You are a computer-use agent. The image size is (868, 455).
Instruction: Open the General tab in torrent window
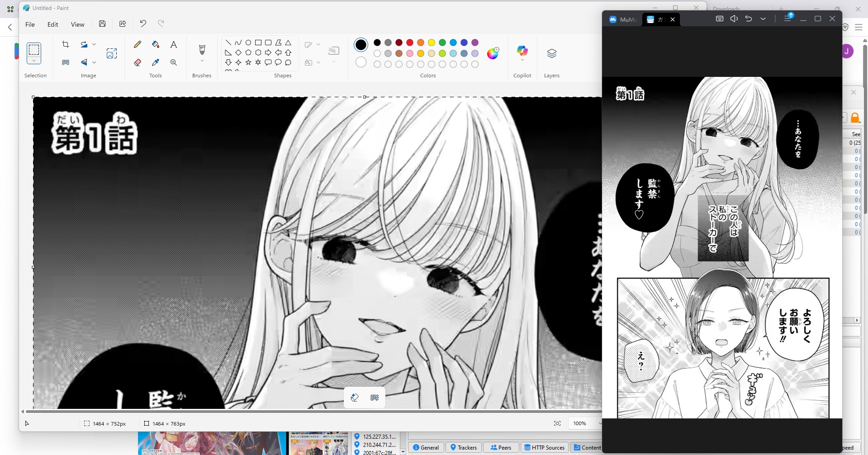point(426,447)
